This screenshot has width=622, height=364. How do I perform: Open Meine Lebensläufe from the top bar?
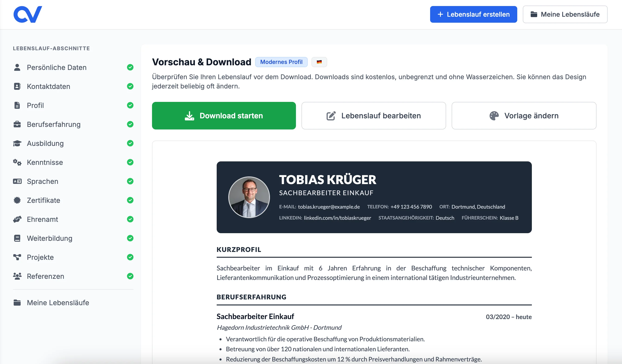(565, 14)
